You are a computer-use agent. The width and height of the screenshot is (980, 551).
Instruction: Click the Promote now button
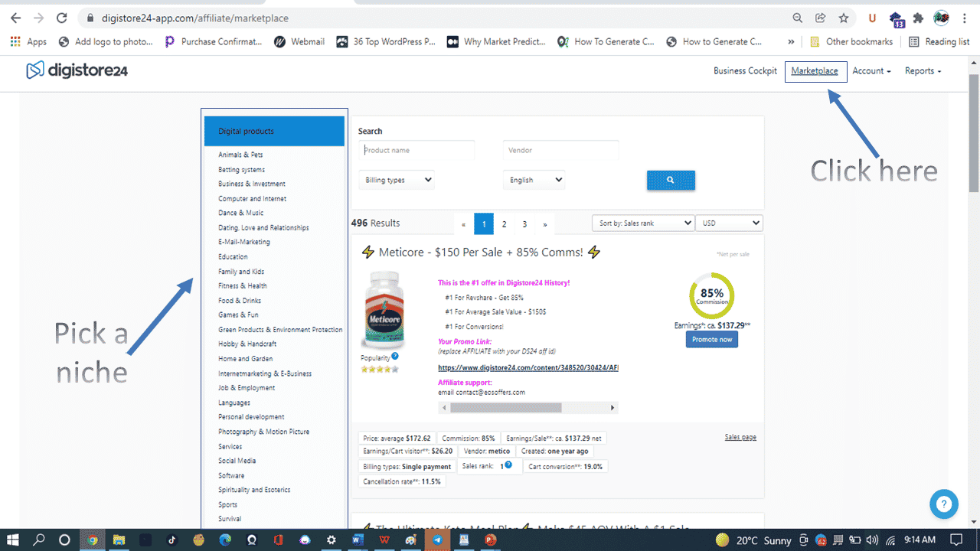coord(712,339)
